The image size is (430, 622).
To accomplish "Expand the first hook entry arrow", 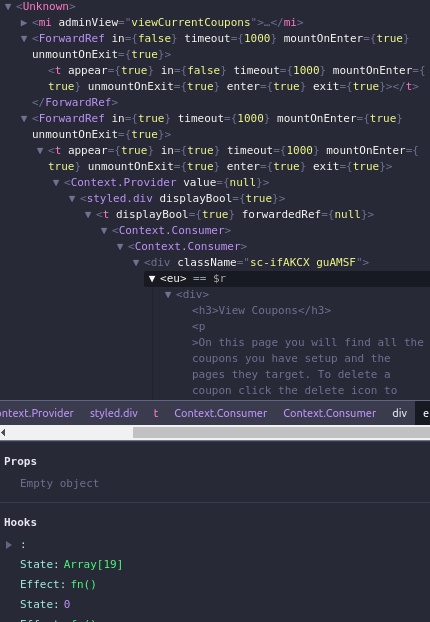I will pyautogui.click(x=9, y=545).
